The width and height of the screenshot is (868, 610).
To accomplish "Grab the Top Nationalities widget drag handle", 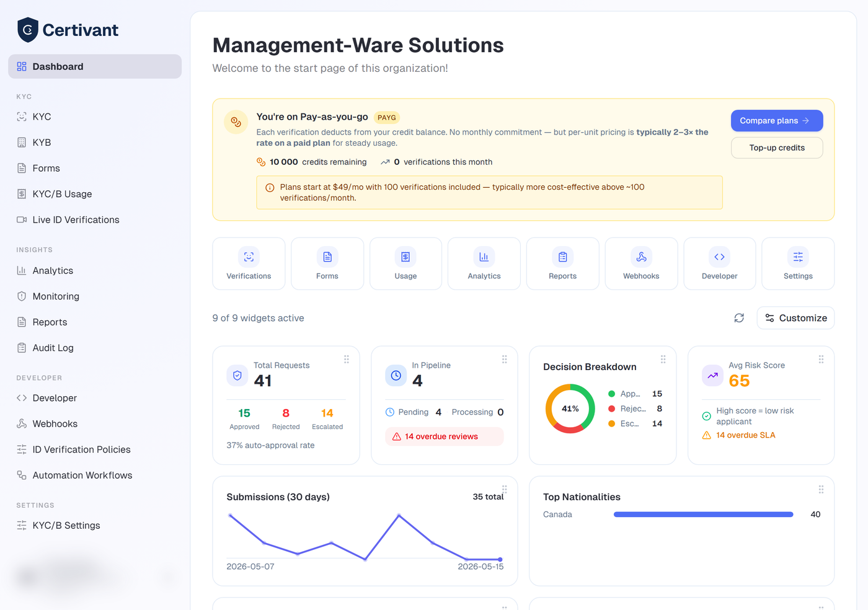I will (x=821, y=490).
